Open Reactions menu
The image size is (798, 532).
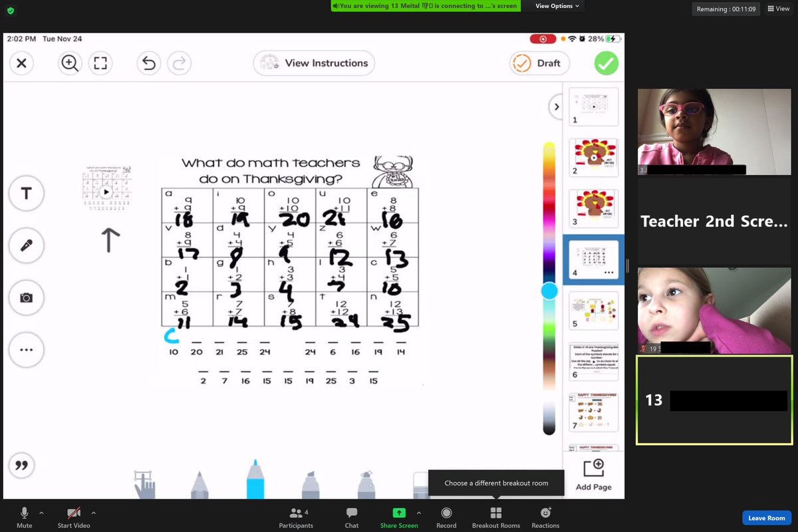point(545,517)
